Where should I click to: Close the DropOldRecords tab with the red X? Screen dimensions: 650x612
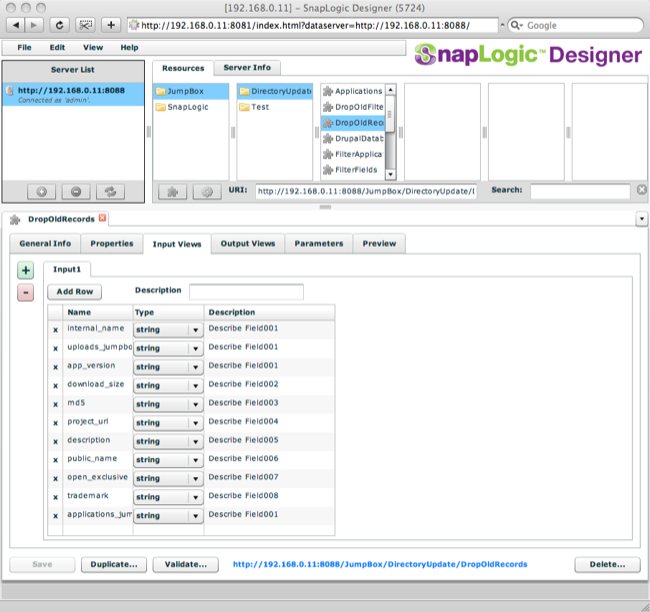coord(102,218)
